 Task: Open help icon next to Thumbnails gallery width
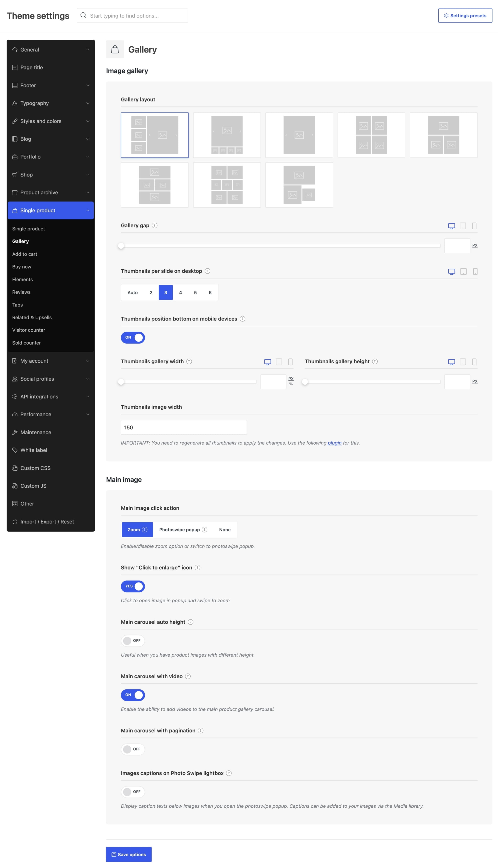pyautogui.click(x=189, y=362)
